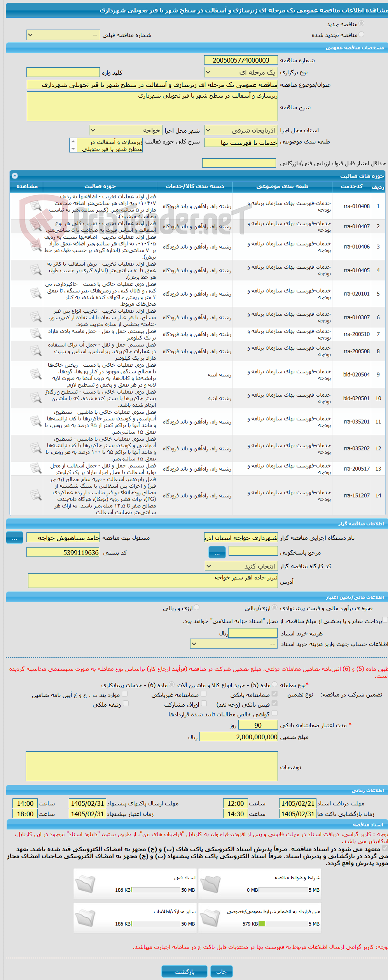Open کد کارگاه مناقصه گزار dropdown
The height and width of the screenshot is (980, 388).
point(241,566)
